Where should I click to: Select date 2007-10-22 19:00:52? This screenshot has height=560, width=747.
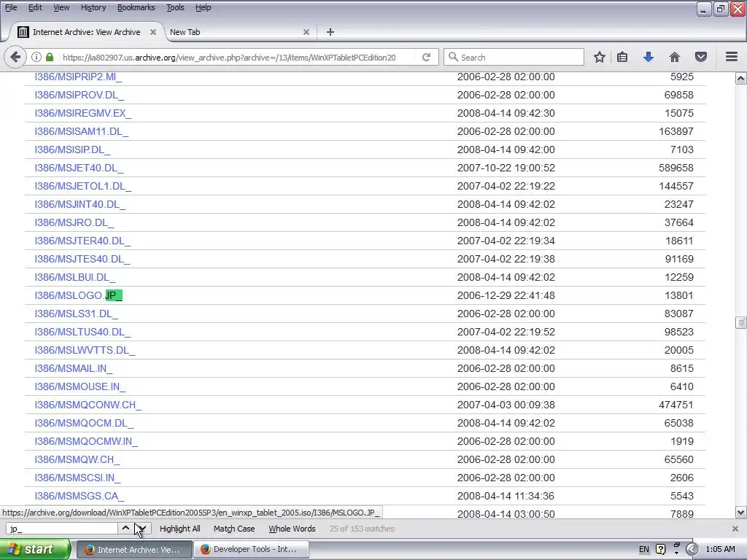pos(506,168)
